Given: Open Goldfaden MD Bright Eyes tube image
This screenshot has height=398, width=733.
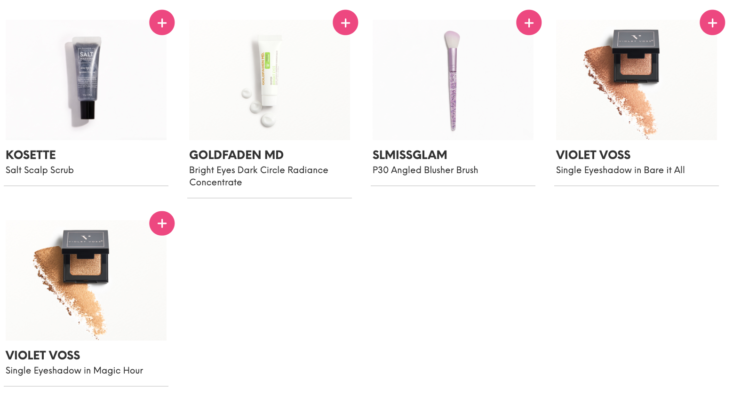Looking at the screenshot, I should (270, 80).
